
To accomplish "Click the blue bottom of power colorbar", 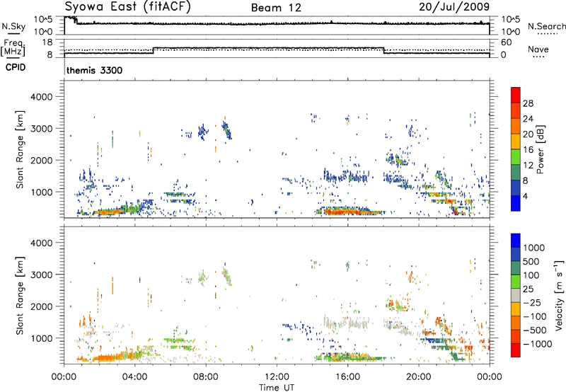I will point(516,203).
